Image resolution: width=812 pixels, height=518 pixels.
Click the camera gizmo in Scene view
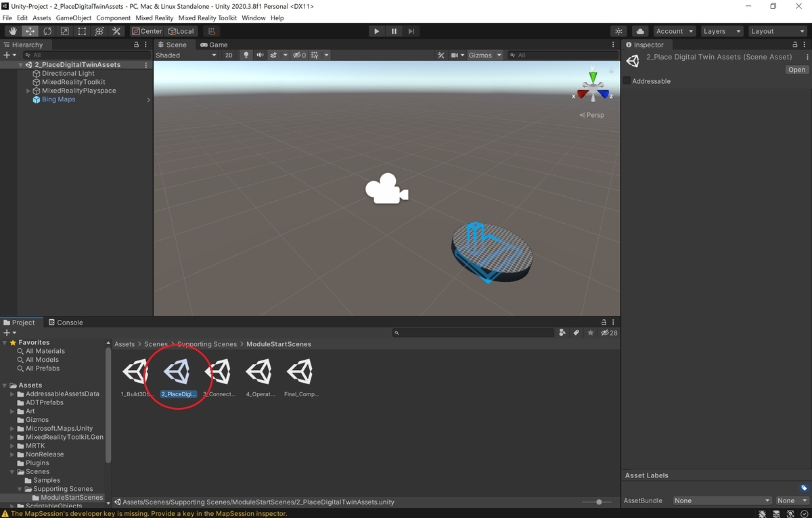coord(386,188)
